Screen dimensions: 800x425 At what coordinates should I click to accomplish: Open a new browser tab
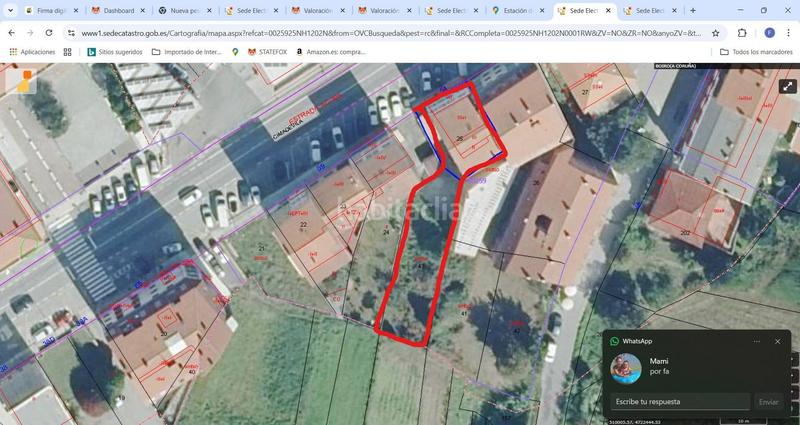pyautogui.click(x=693, y=10)
